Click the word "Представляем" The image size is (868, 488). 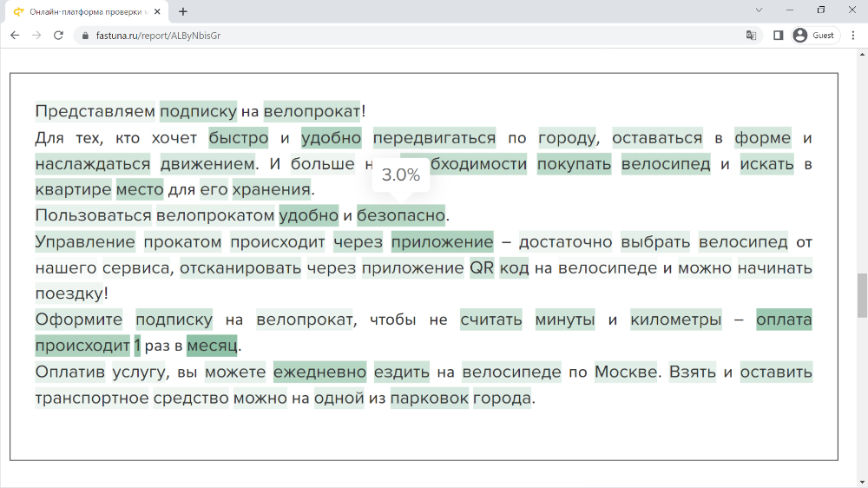pos(95,112)
